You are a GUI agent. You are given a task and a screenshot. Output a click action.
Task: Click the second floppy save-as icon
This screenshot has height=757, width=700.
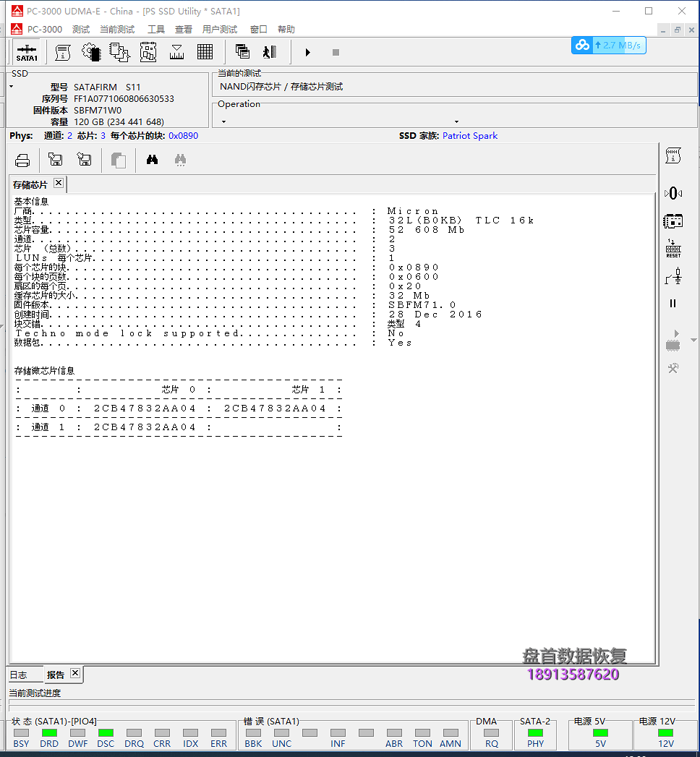pyautogui.click(x=84, y=159)
